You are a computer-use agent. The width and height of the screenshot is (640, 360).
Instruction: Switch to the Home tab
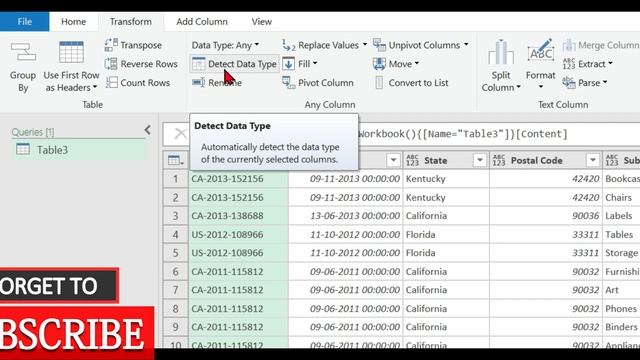click(73, 21)
